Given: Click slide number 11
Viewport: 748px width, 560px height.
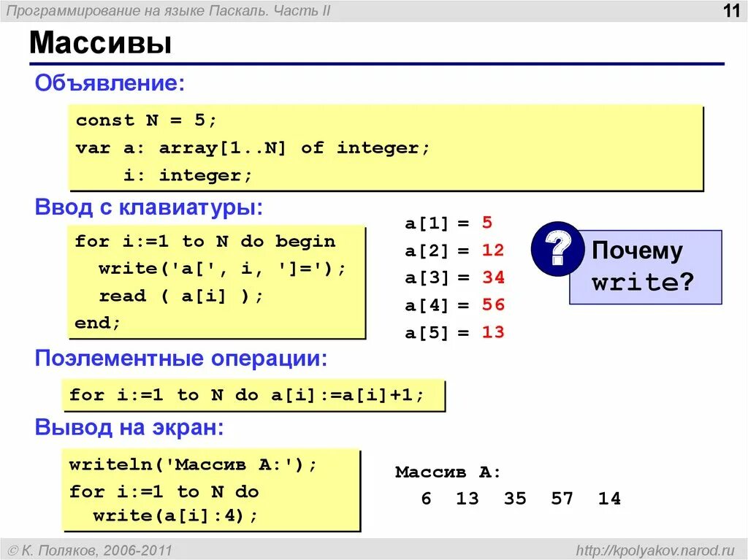Looking at the screenshot, I should pyautogui.click(x=730, y=10).
